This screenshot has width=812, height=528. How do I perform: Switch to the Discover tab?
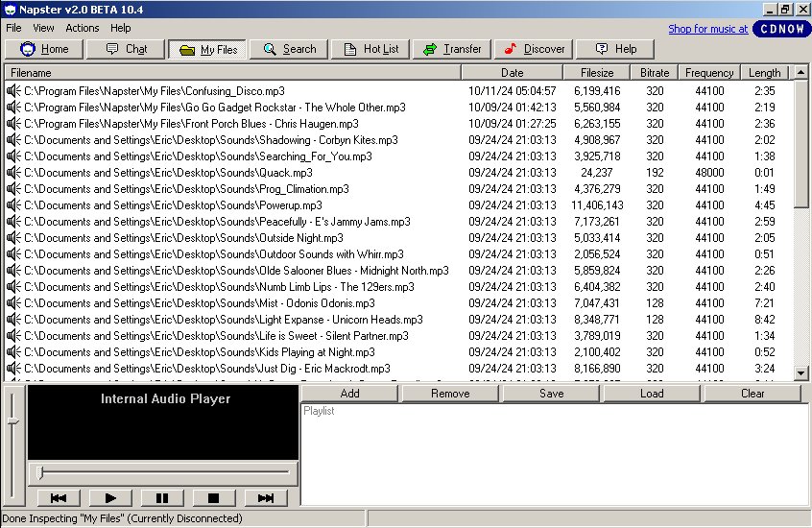pos(534,49)
